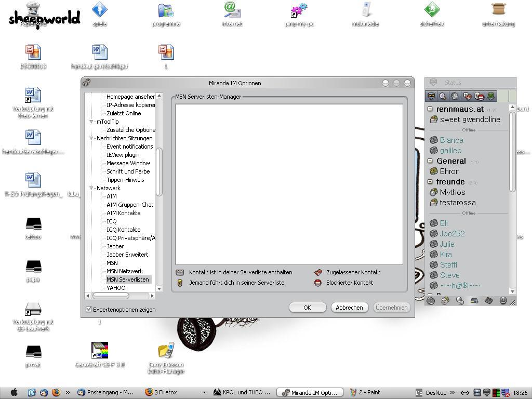This screenshot has height=399, width=532.
Task: Click the grey gear-head icon in contact list toolbar
Action: pyautogui.click(x=455, y=96)
